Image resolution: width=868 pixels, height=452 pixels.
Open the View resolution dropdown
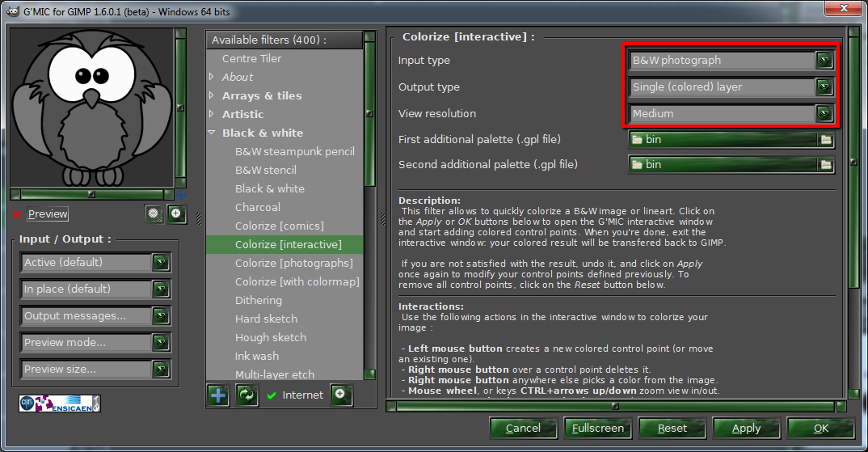click(x=731, y=113)
